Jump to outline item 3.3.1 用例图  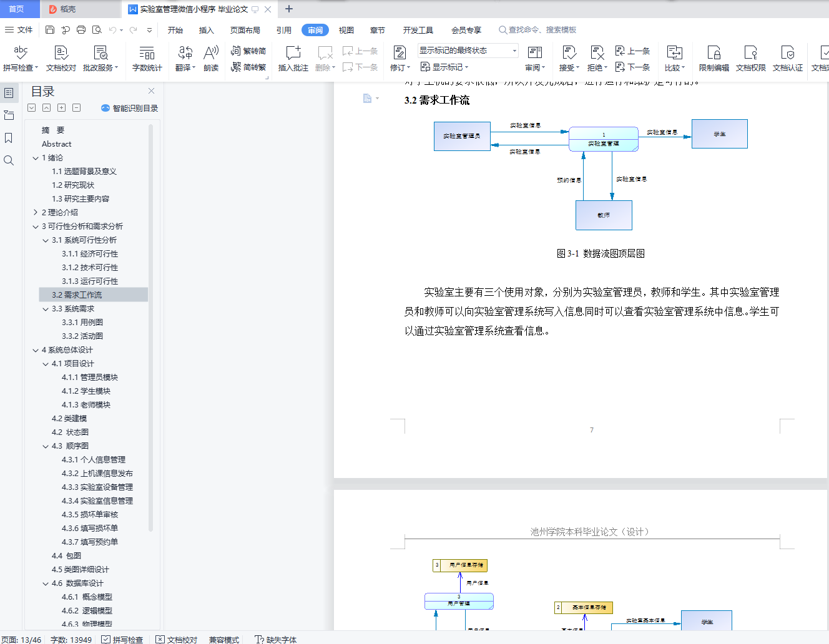click(x=82, y=323)
